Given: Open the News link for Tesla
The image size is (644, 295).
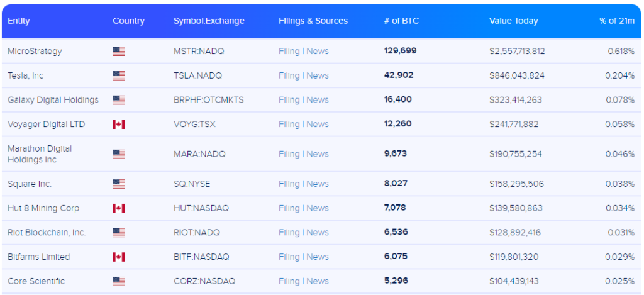Looking at the screenshot, I should pos(318,75).
